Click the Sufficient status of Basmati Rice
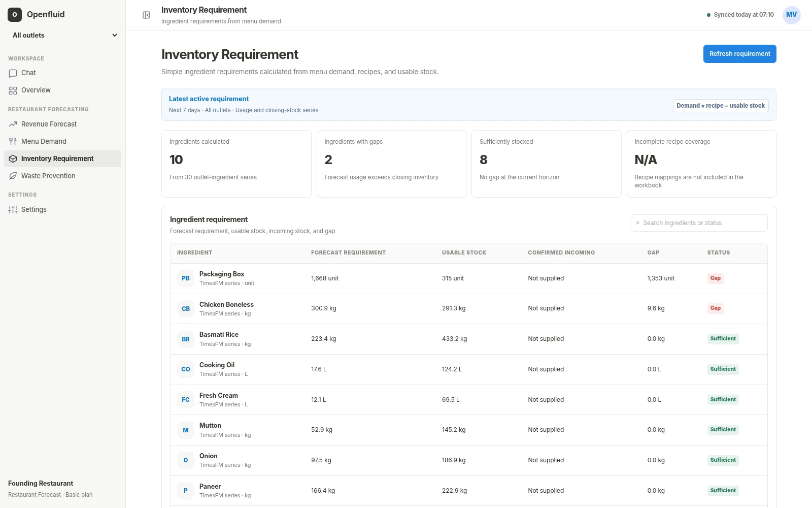812x508 pixels. pos(723,339)
